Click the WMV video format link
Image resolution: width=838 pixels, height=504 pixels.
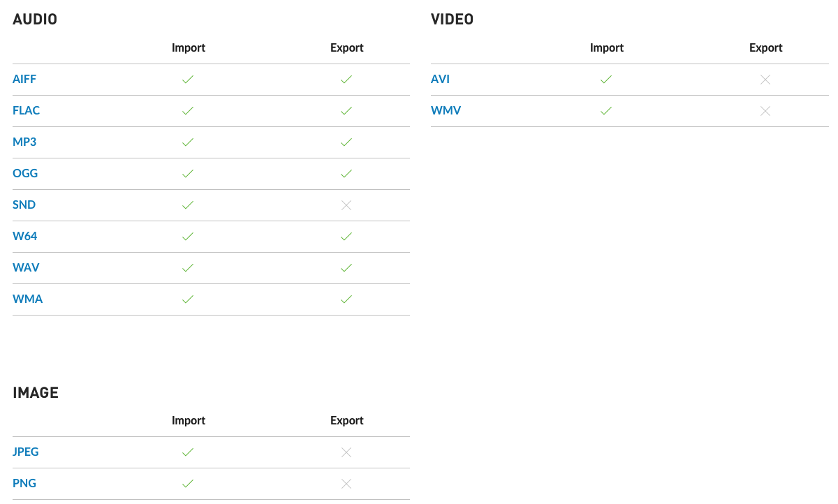pos(446,111)
